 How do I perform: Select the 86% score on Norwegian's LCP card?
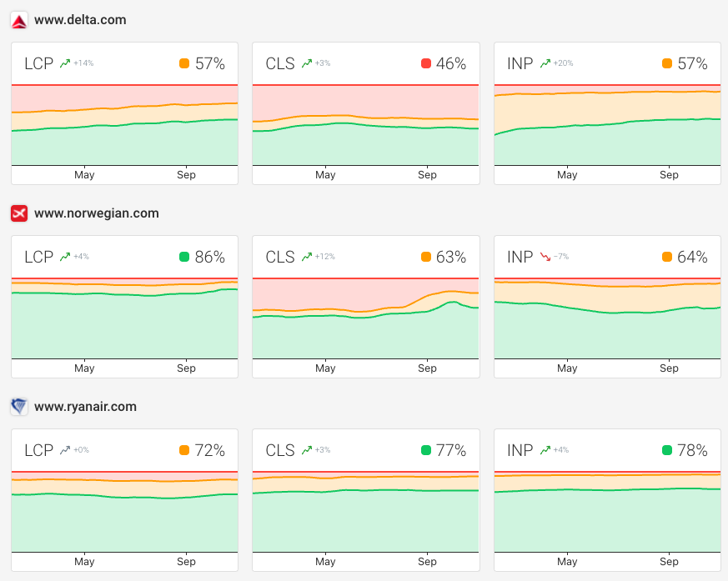(x=208, y=257)
